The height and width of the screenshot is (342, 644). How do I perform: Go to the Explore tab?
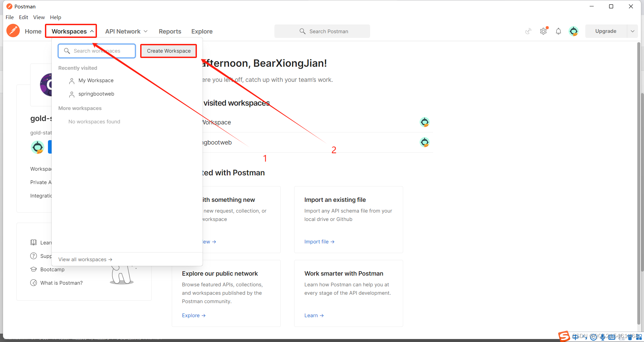[x=202, y=31]
